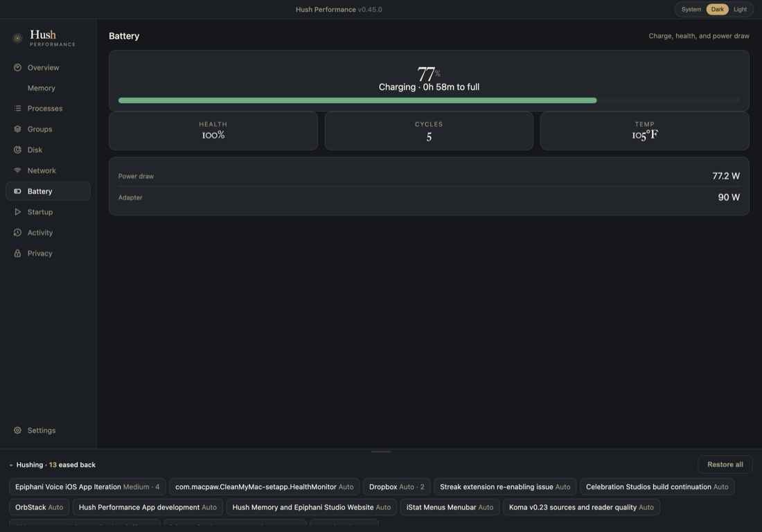Click the Activity clock icon
Image resolution: width=762 pixels, height=532 pixels.
click(17, 233)
